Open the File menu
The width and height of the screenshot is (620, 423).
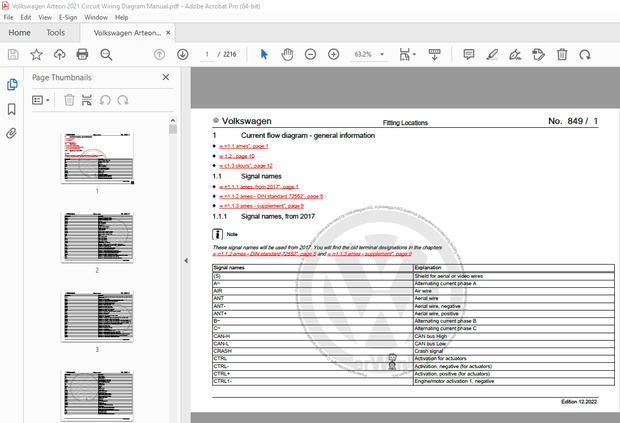(8, 17)
